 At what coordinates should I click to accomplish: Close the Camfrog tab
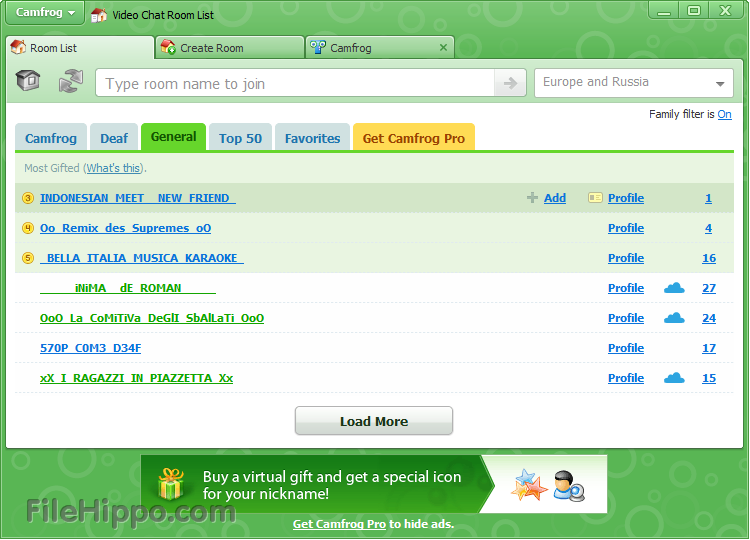point(443,47)
